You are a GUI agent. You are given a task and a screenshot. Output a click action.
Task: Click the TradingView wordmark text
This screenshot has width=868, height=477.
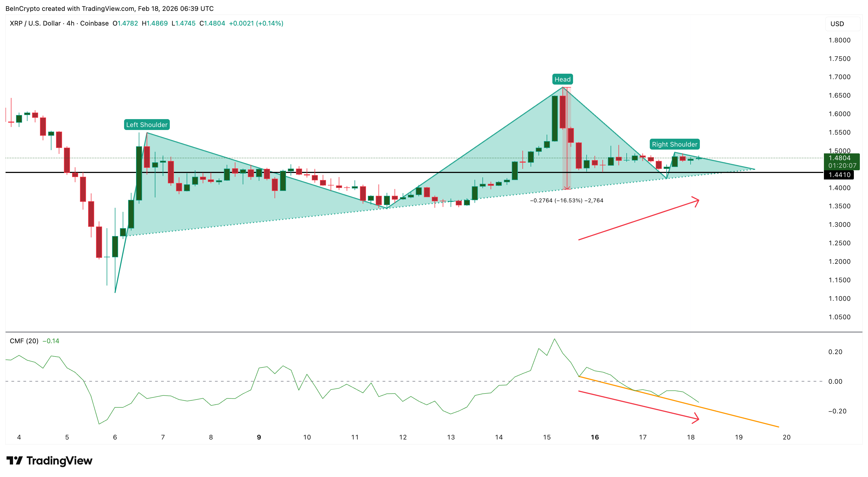tap(59, 460)
